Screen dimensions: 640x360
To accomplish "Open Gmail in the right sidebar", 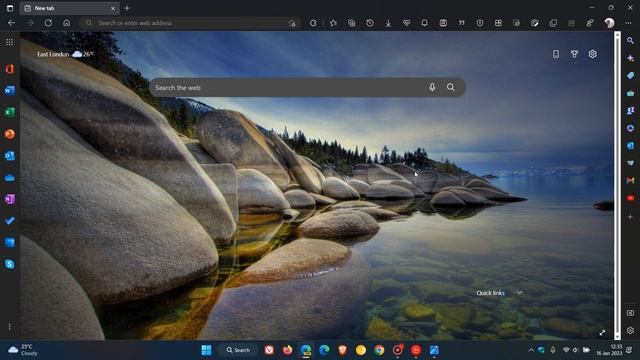I will (x=630, y=180).
